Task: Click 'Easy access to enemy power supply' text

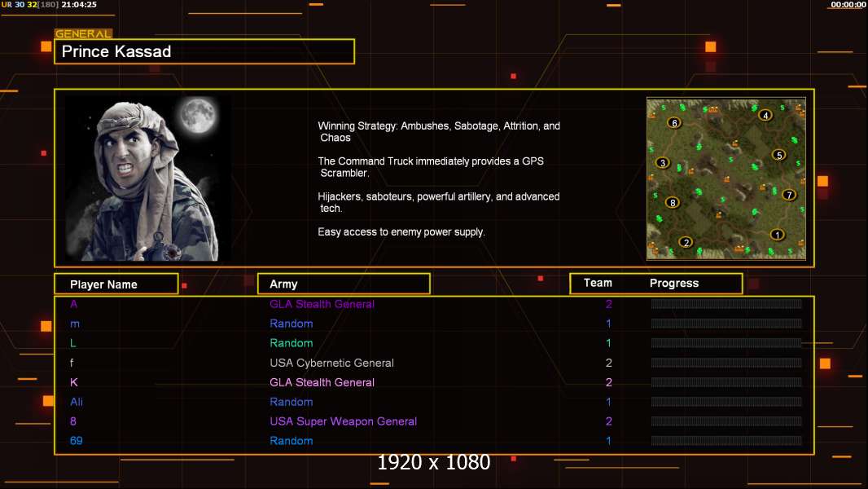Action: (x=401, y=232)
